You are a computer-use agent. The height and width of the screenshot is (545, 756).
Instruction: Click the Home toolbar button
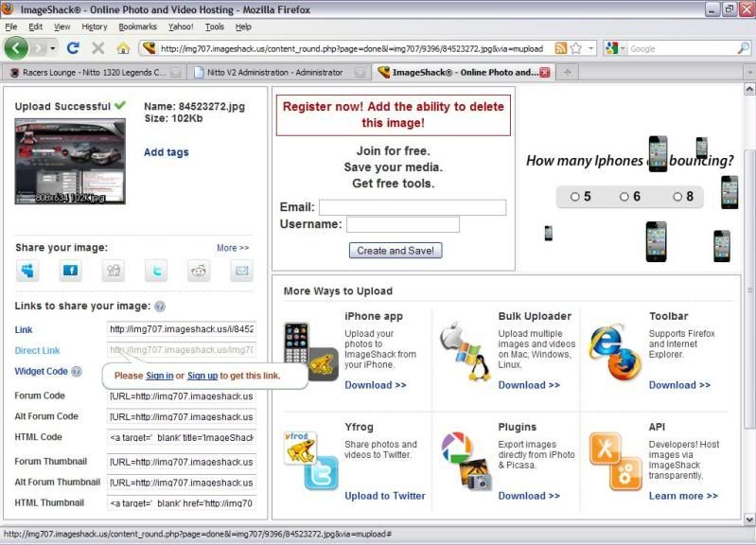tap(123, 48)
